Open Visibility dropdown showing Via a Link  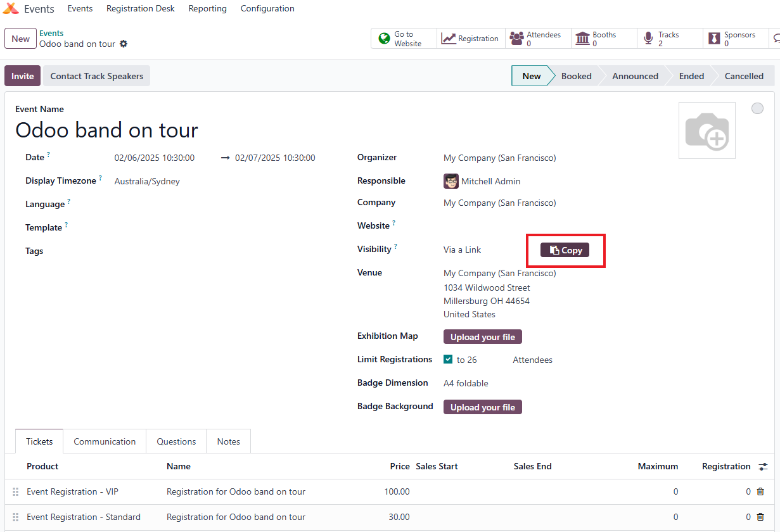coord(463,250)
